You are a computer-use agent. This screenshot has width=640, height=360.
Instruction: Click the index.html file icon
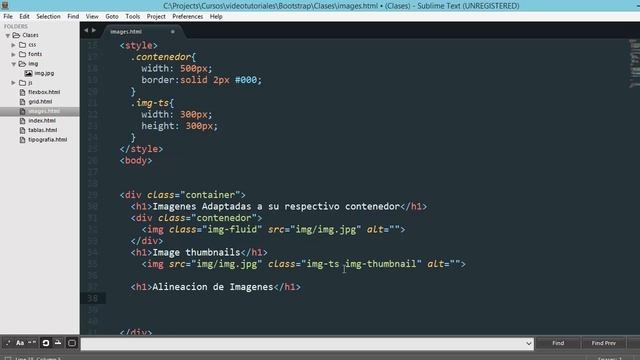[x=22, y=120]
